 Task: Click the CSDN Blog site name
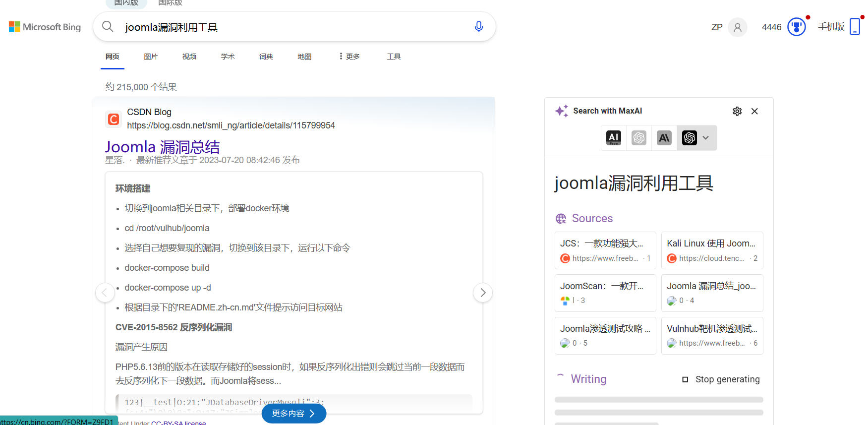tap(149, 112)
